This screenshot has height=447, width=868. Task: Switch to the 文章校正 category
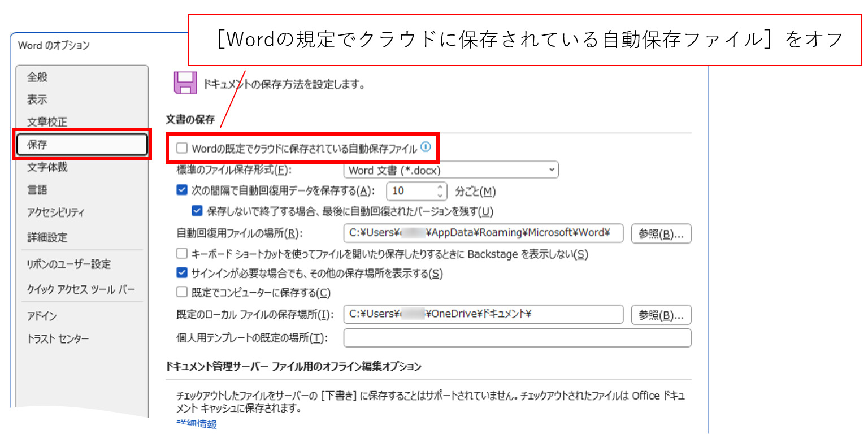47,122
